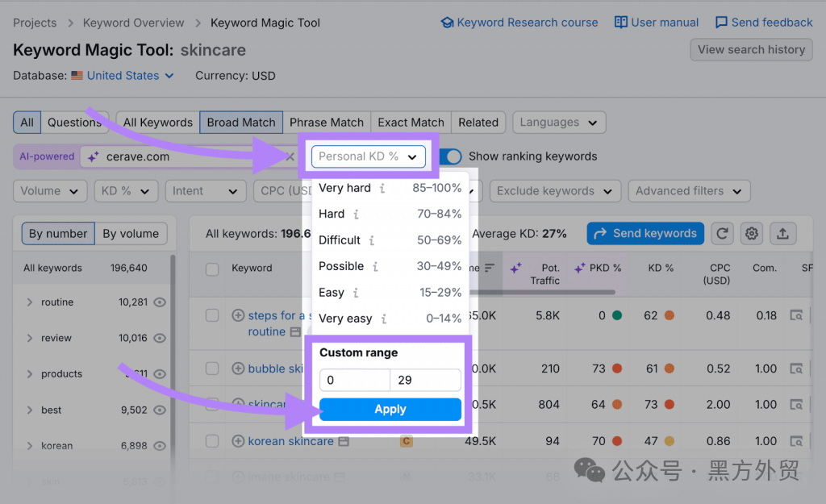Click View search history button

751,49
